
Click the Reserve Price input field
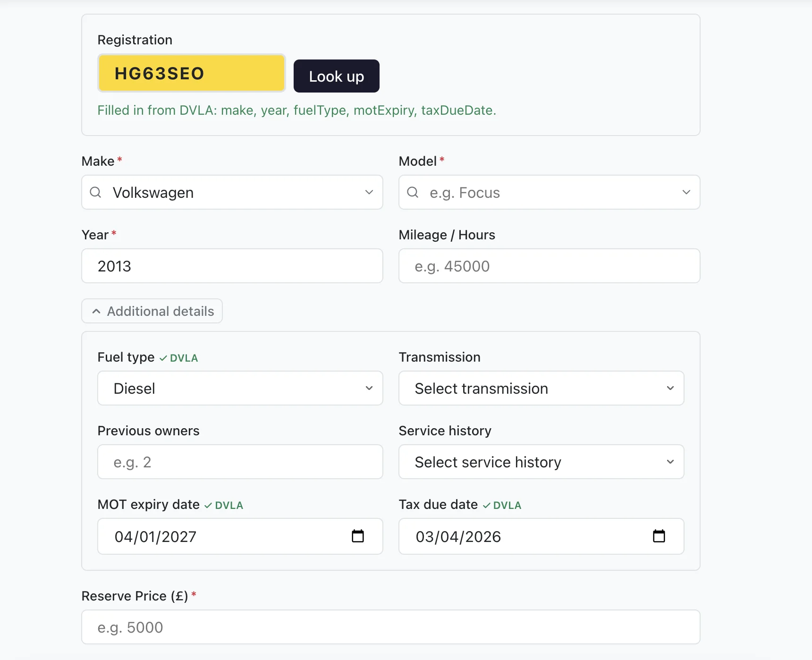390,627
